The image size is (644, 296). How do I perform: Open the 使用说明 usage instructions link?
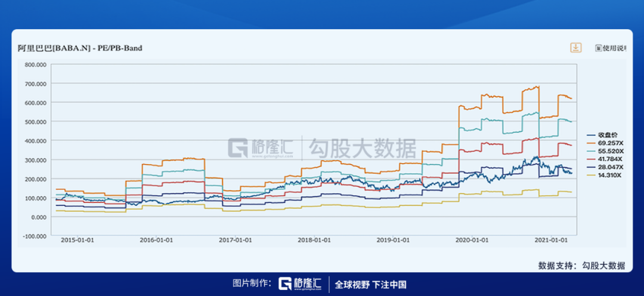click(x=611, y=48)
